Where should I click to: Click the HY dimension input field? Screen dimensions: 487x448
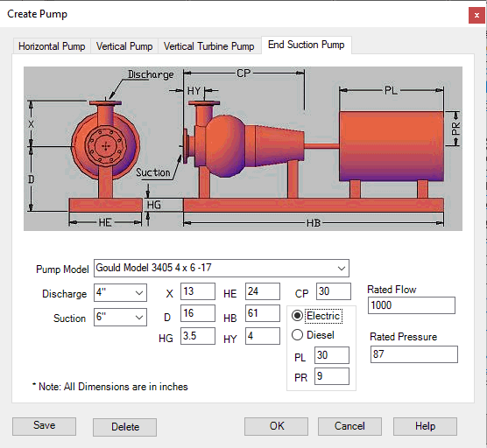point(263,336)
